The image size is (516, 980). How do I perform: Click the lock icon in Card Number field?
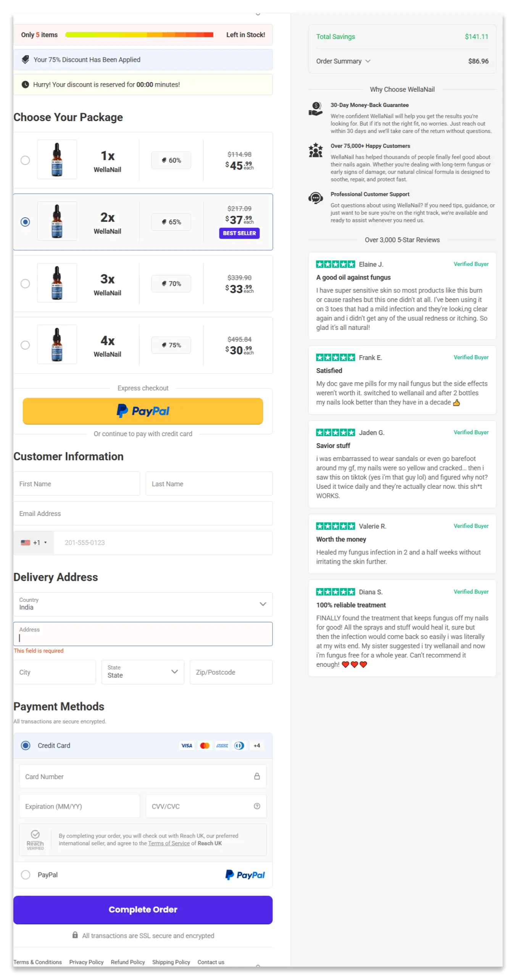tap(257, 776)
